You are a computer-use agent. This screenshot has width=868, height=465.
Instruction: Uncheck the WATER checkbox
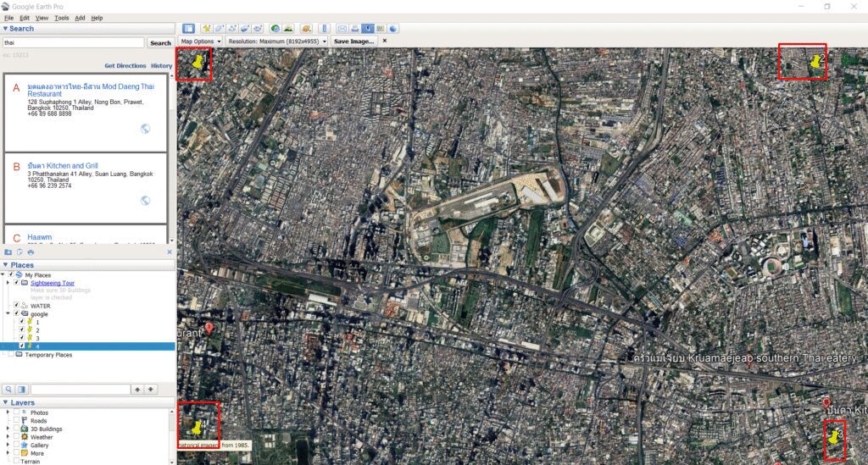[x=16, y=305]
